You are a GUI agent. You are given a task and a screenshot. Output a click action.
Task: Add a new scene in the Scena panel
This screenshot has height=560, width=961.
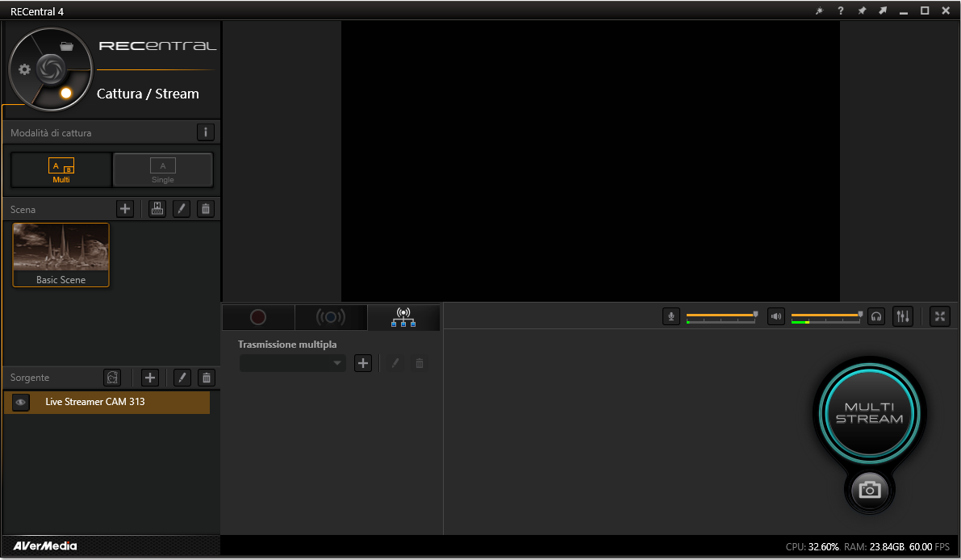[125, 209]
